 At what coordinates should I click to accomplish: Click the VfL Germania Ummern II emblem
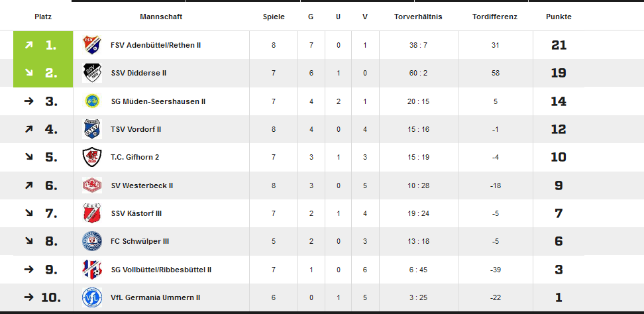pyautogui.click(x=92, y=297)
